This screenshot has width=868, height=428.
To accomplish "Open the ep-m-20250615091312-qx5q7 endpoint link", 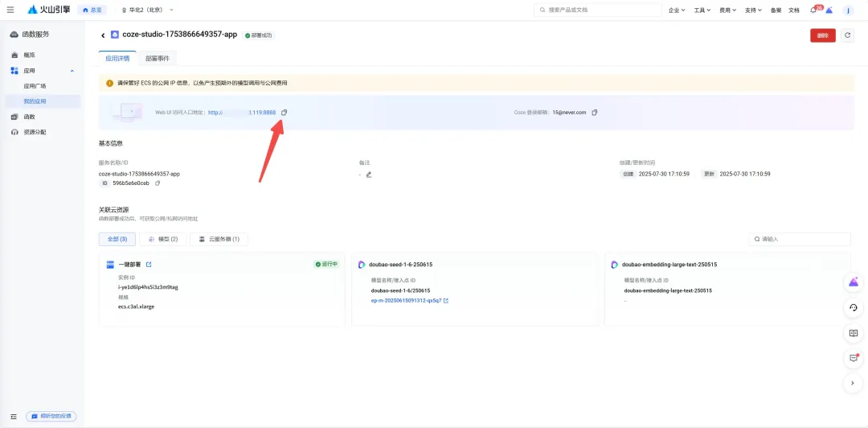I will (407, 301).
